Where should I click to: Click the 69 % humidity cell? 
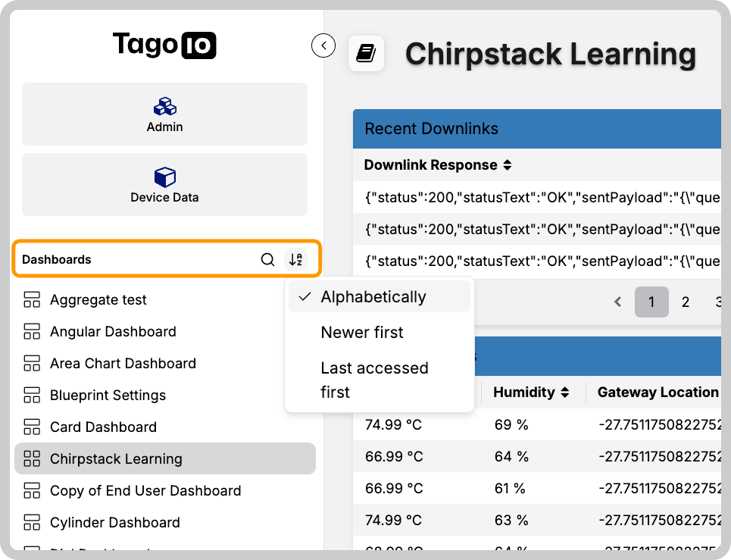[x=511, y=424]
